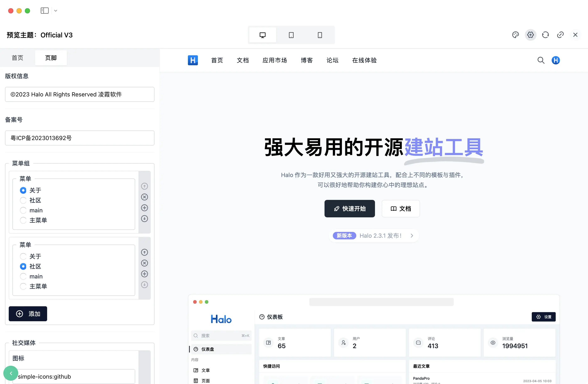Screen dimensions: 588x384
Task: Click the 快速开始 button
Action: coord(350,209)
